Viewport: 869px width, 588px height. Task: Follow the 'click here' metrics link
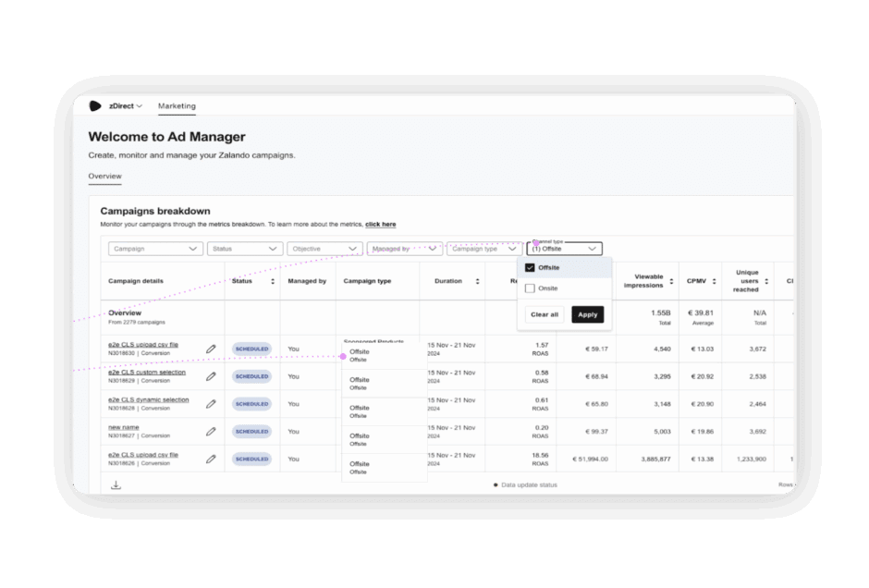point(380,225)
